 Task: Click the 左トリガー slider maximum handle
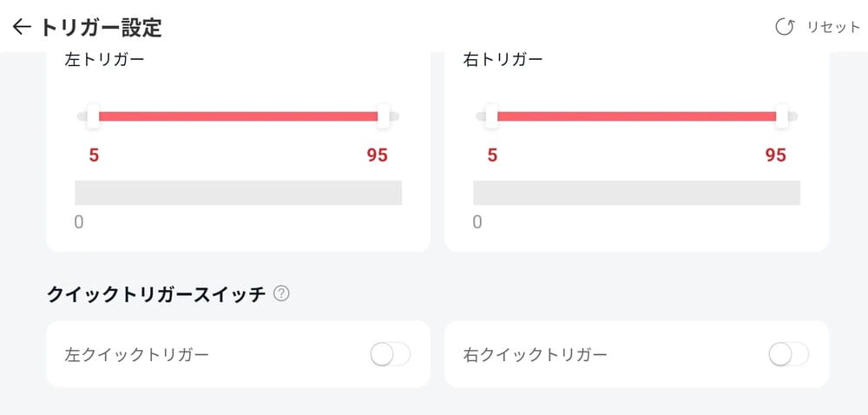coord(383,116)
